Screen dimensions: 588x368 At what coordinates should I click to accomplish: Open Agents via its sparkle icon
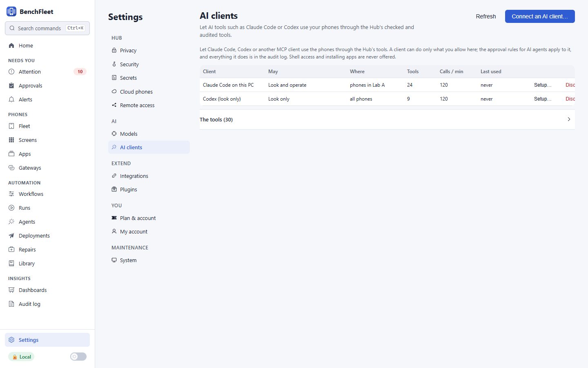11,222
